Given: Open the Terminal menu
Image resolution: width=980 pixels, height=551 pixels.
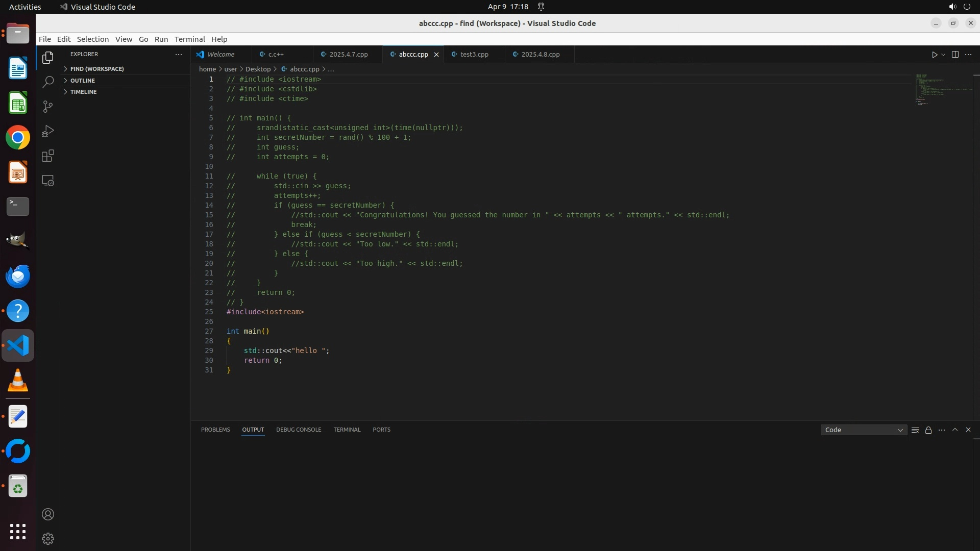Looking at the screenshot, I should [x=189, y=39].
